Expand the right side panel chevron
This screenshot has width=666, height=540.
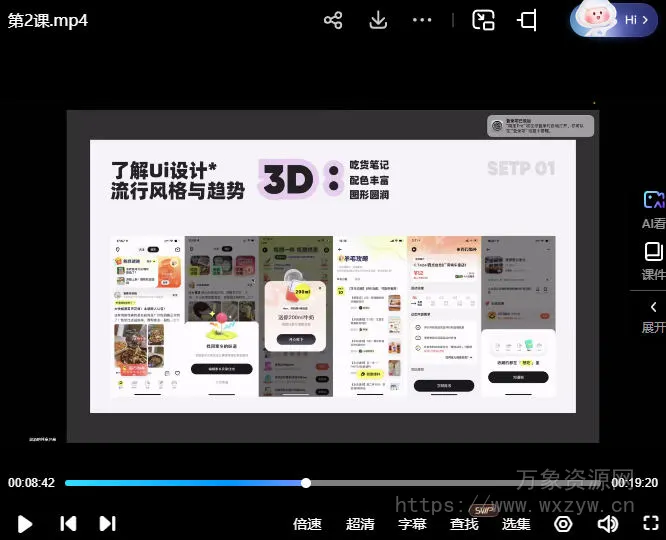point(653,307)
